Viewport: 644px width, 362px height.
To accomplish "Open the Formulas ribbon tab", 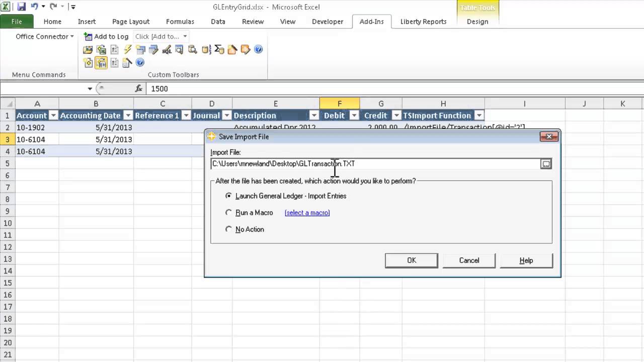I will click(180, 22).
